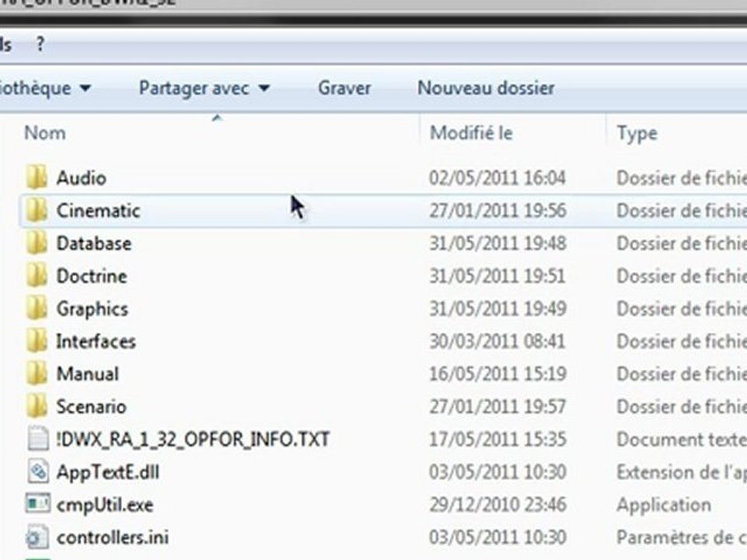Click the controllers.ini file icon
Image resolution: width=747 pixels, height=560 pixels.
coord(37,537)
